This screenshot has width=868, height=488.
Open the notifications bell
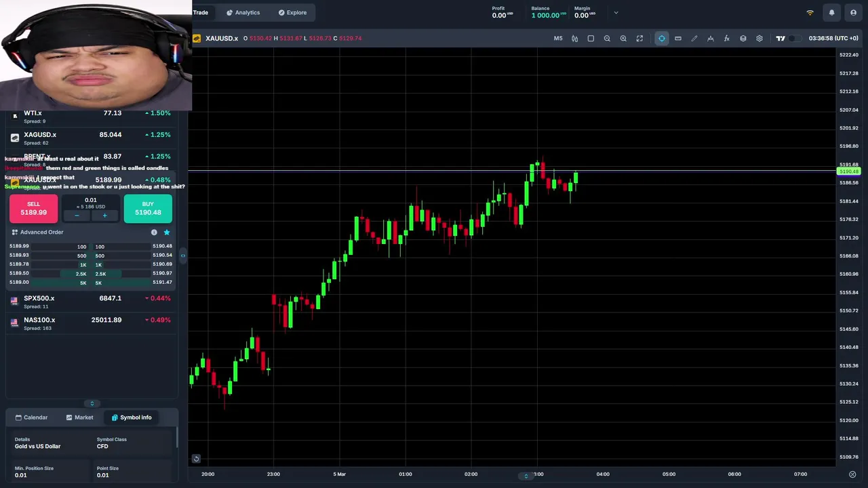click(x=831, y=13)
